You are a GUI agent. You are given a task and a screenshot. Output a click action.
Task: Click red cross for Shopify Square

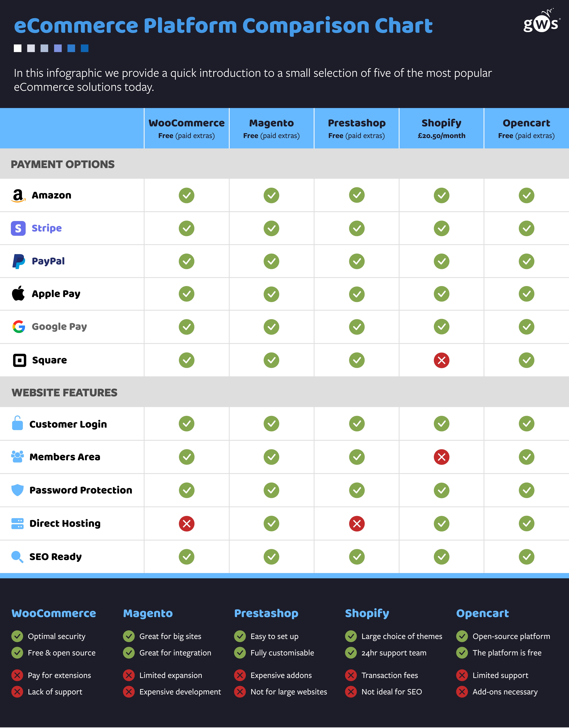pyautogui.click(x=442, y=360)
